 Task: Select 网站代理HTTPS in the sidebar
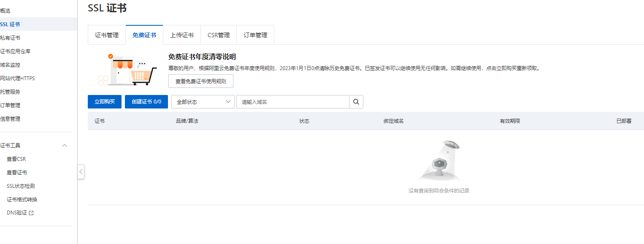pos(17,79)
